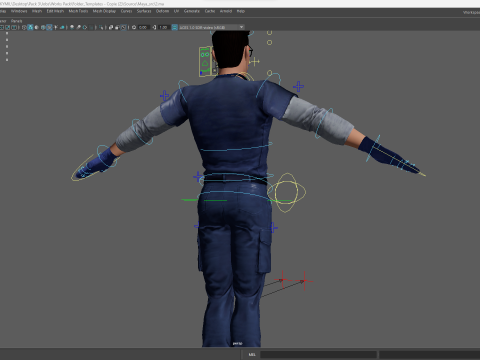The width and height of the screenshot is (480, 360).
Task: Select the blue plus control at left waist
Action: pos(198,177)
